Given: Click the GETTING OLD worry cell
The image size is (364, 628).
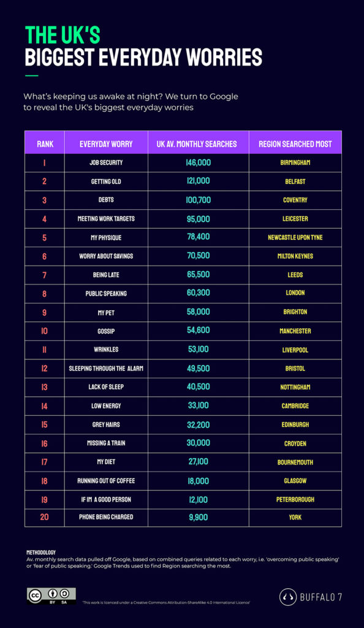Looking at the screenshot, I should (x=106, y=182).
